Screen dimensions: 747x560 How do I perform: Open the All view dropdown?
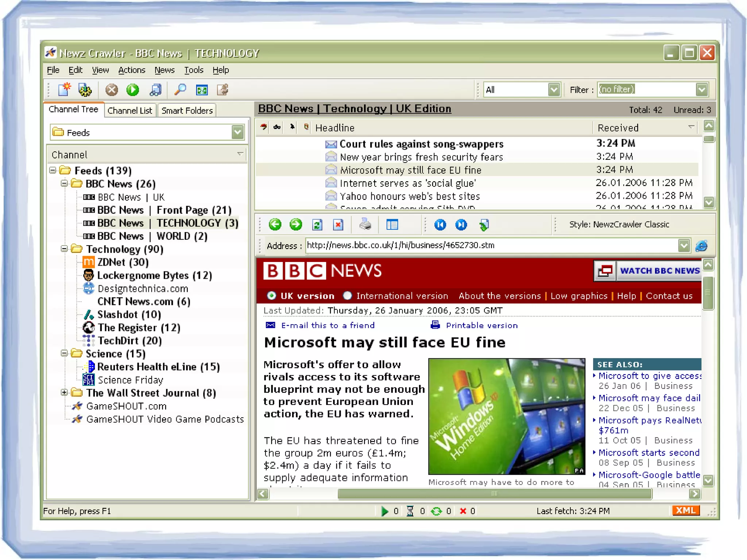pyautogui.click(x=554, y=90)
